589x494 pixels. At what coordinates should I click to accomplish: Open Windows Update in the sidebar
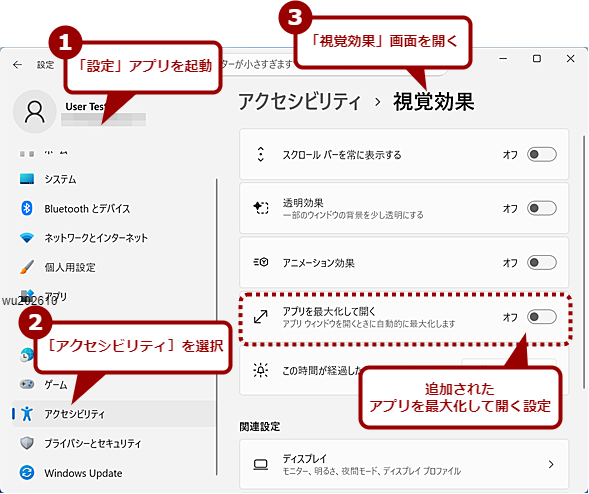click(113, 472)
